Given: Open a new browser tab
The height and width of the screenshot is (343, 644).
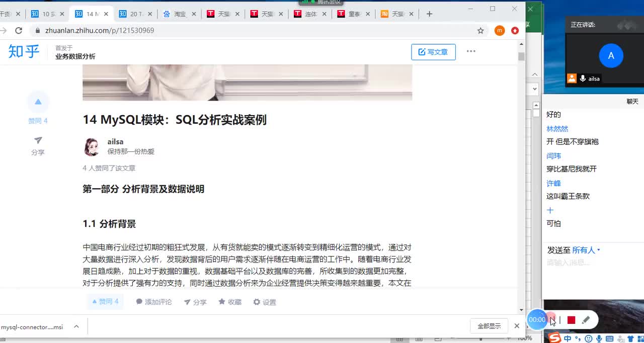Looking at the screenshot, I should 429,14.
